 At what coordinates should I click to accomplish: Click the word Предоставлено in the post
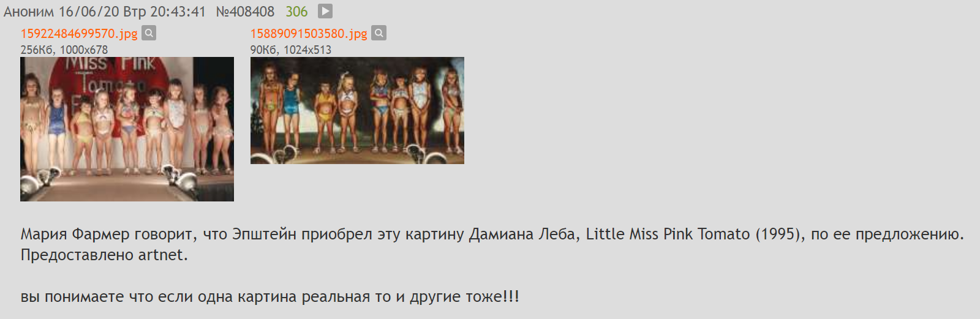coord(77,255)
